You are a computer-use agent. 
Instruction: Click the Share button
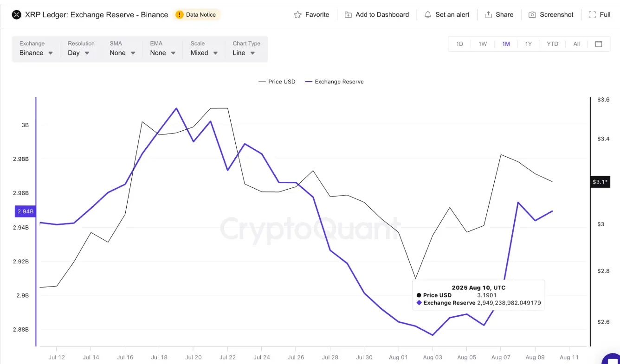[x=499, y=15]
